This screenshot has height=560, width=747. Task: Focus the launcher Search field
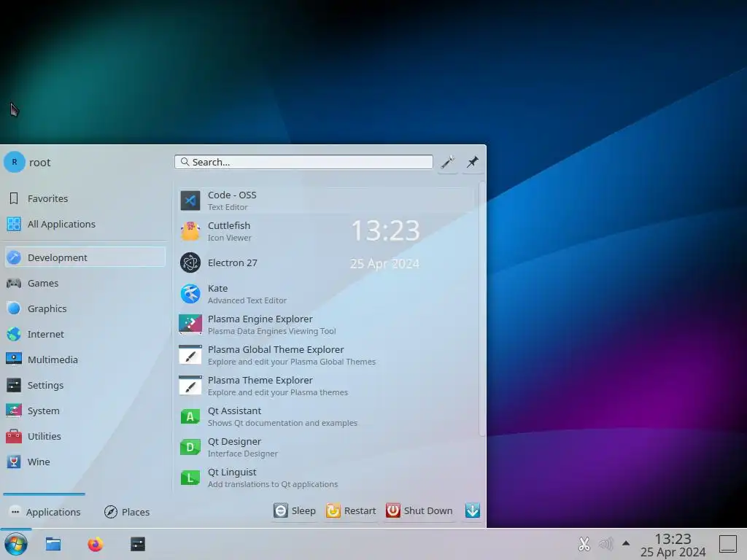click(303, 163)
